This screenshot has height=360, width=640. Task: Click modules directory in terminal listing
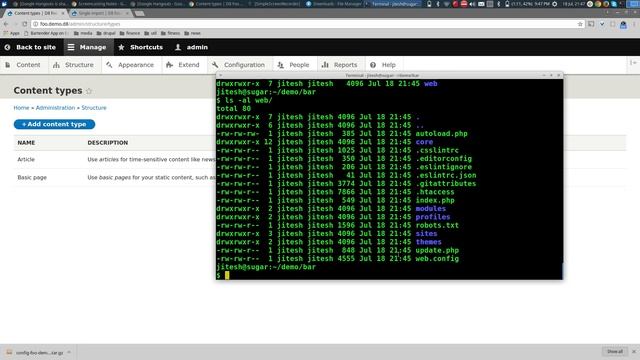[x=431, y=209]
